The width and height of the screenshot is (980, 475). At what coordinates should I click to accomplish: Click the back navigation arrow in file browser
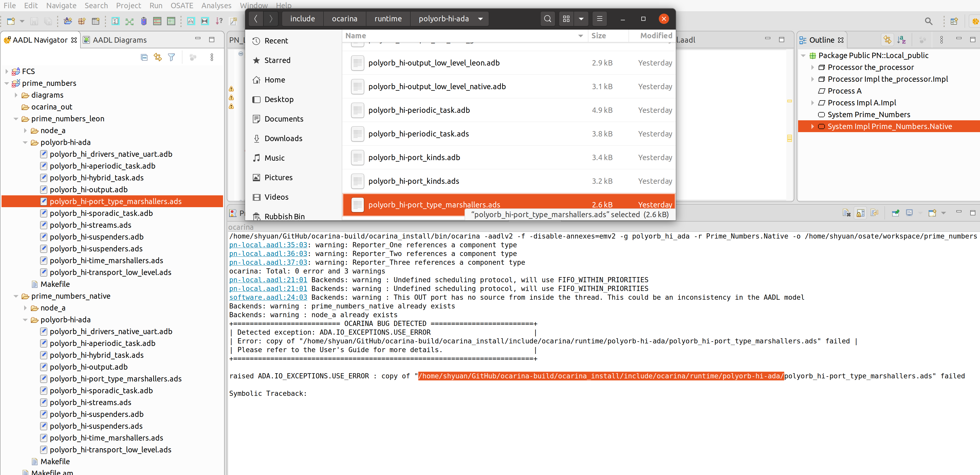pos(256,18)
